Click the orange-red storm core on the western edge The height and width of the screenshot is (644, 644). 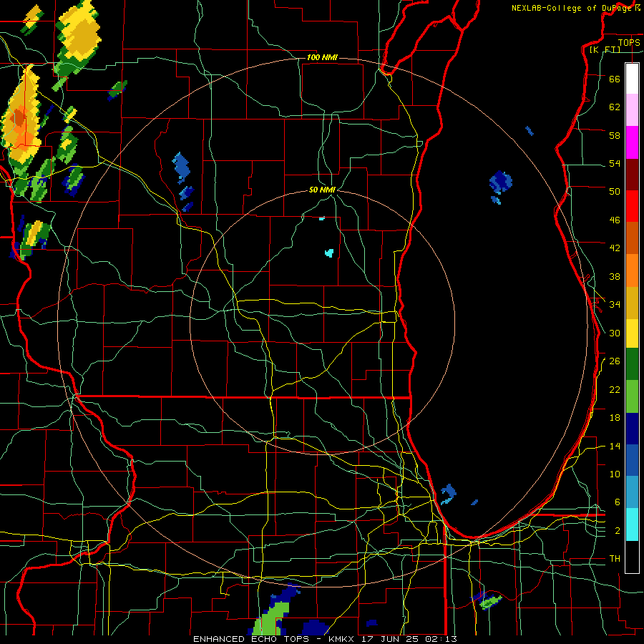tap(19, 117)
